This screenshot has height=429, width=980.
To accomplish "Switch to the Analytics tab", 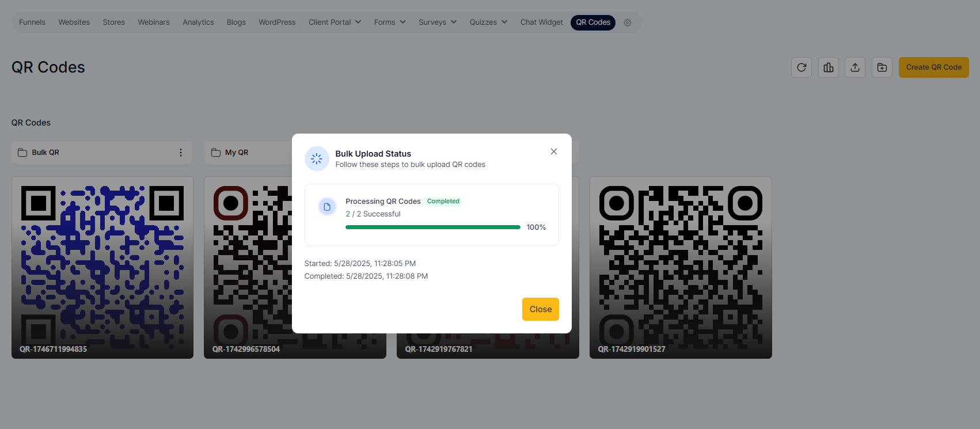I will (198, 22).
